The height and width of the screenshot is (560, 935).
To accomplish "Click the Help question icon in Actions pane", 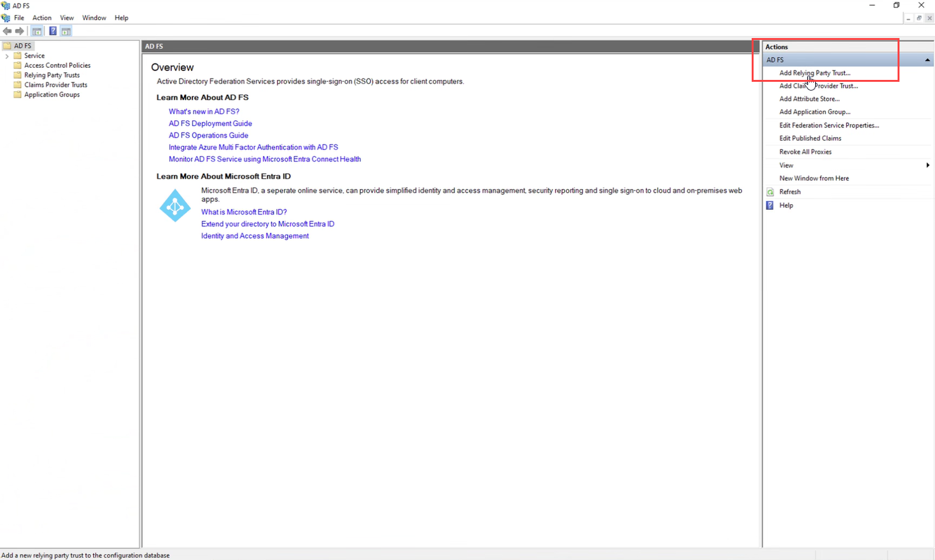I will [770, 205].
